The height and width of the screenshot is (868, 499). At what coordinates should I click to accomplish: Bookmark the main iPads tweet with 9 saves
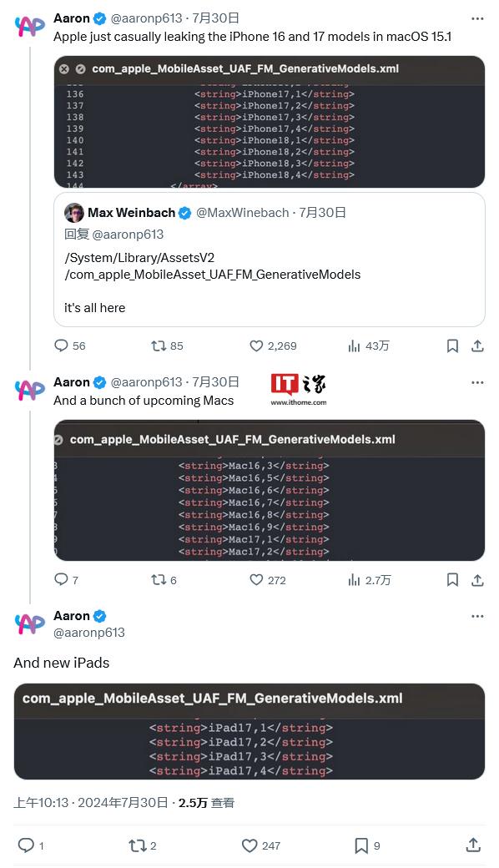(360, 845)
